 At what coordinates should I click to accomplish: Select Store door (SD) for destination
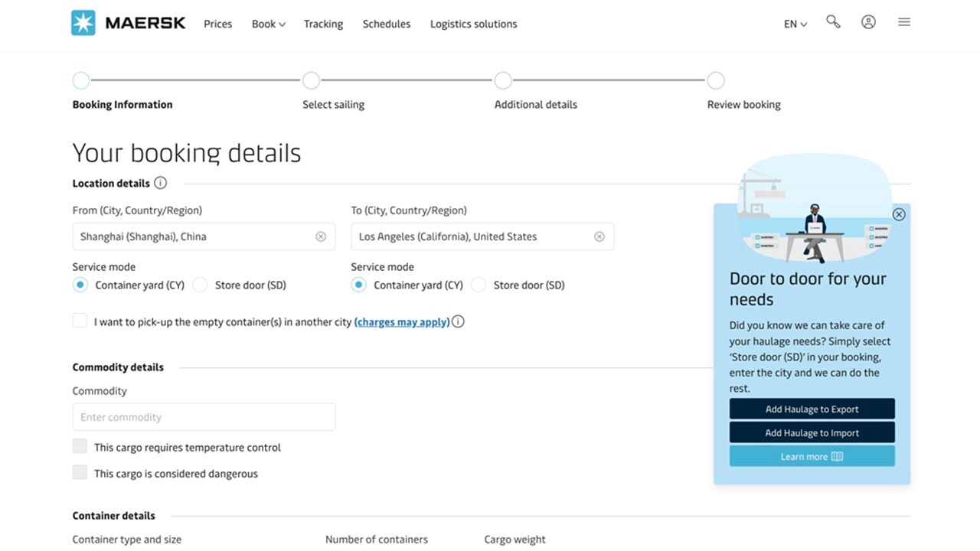coord(479,285)
